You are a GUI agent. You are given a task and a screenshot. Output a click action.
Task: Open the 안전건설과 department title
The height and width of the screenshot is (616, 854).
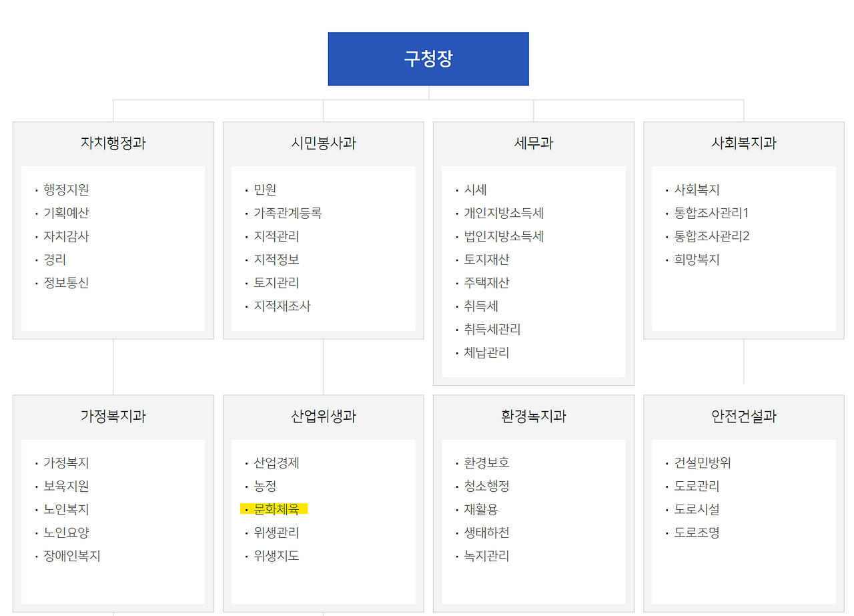[x=743, y=415]
